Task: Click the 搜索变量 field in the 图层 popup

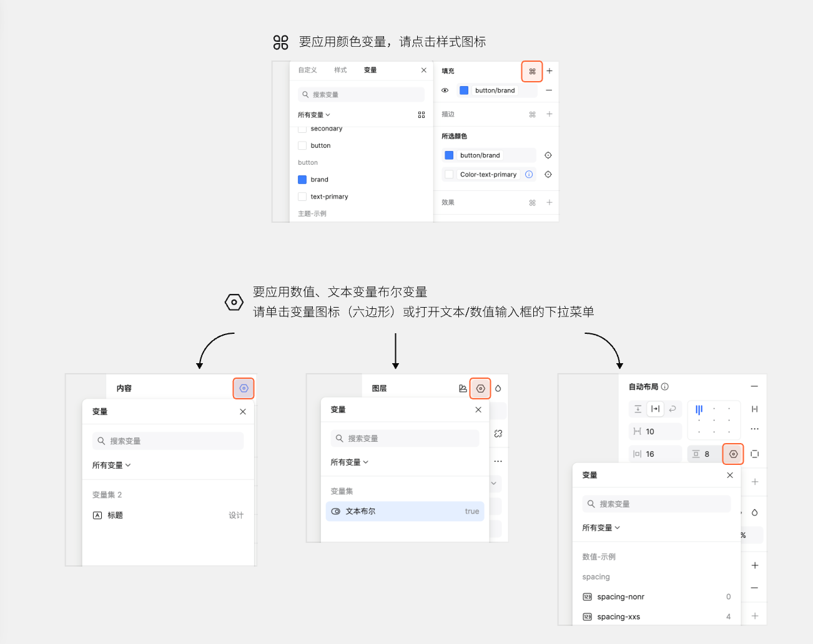Action: pyautogui.click(x=405, y=439)
